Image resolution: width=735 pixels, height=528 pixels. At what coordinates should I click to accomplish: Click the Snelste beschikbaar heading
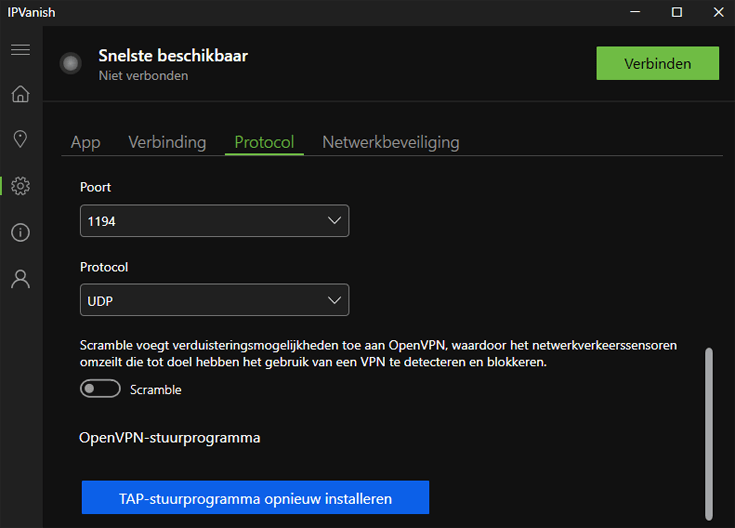coord(173,56)
